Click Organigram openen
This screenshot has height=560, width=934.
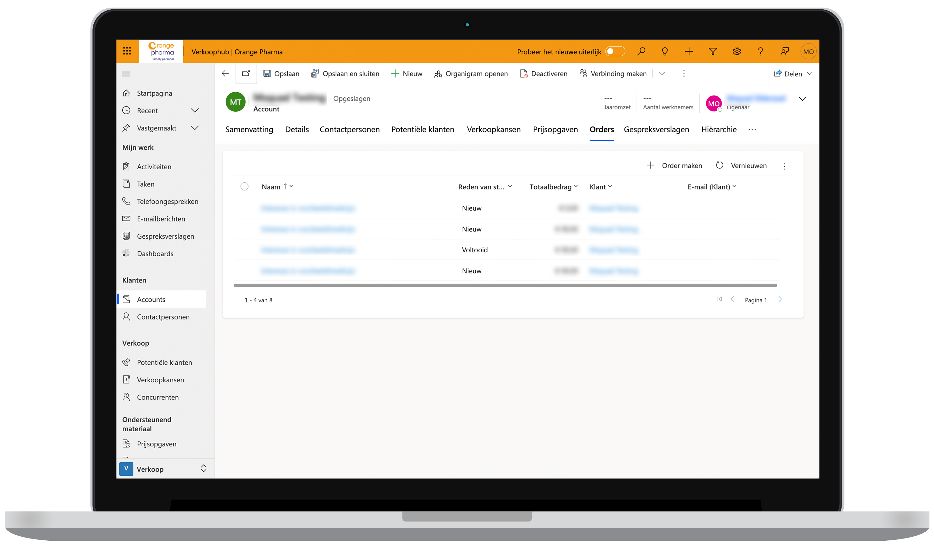pos(471,74)
